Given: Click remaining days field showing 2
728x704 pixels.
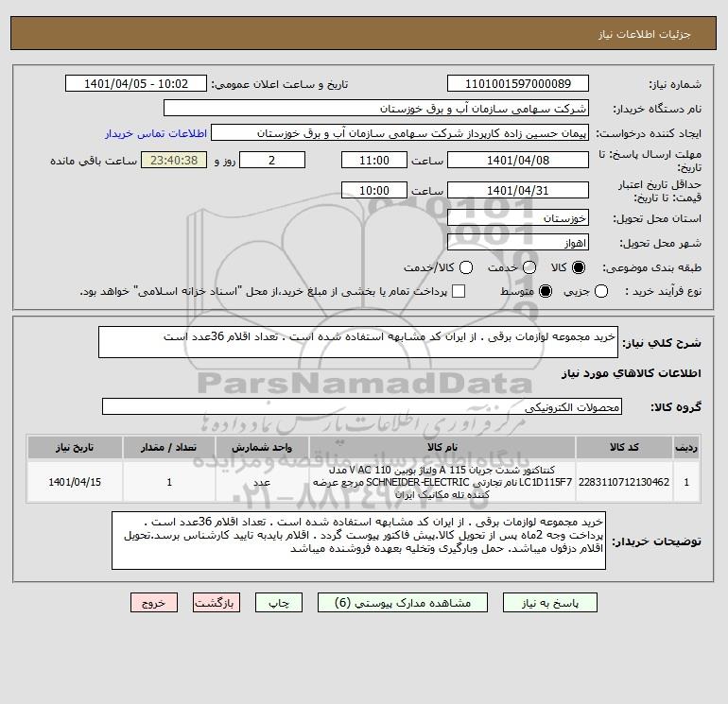Looking at the screenshot, I should [272, 160].
